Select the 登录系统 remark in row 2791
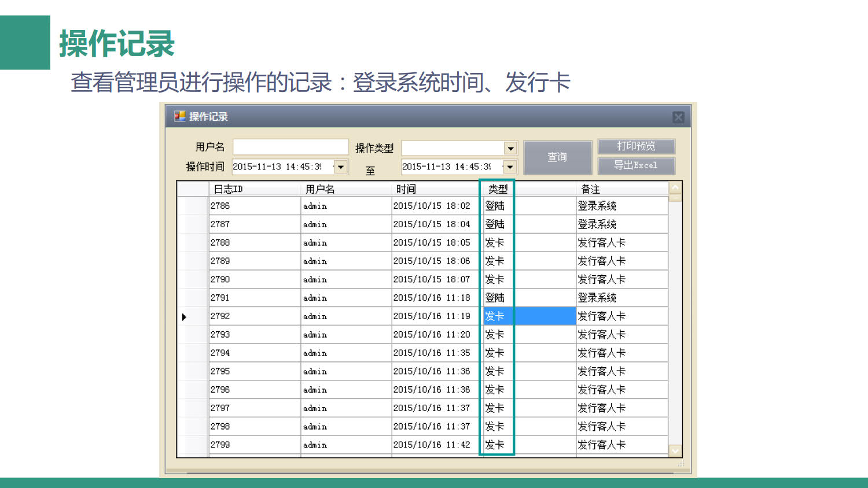The height and width of the screenshot is (488, 868). click(597, 298)
